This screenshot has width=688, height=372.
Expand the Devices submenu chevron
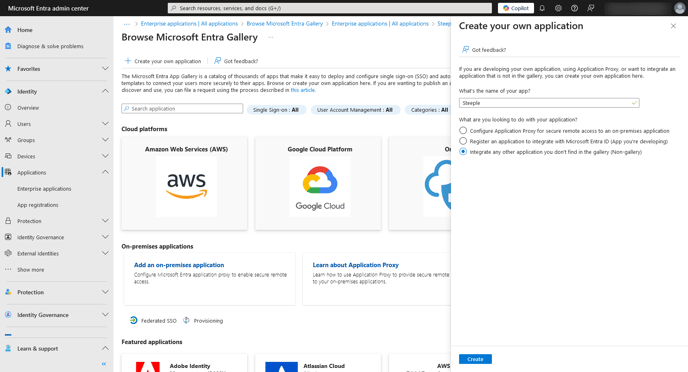(x=105, y=156)
